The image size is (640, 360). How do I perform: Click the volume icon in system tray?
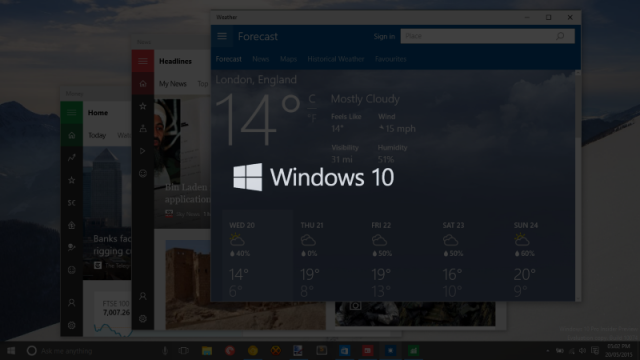tap(583, 351)
